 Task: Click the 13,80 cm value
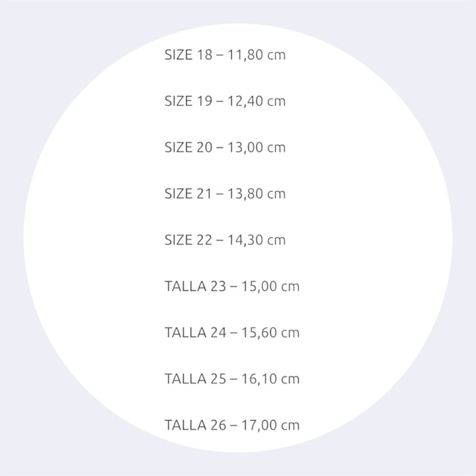click(x=257, y=194)
